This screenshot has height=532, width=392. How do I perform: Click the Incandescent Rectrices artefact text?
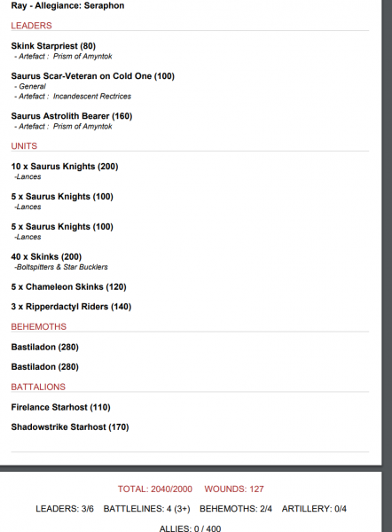click(92, 97)
